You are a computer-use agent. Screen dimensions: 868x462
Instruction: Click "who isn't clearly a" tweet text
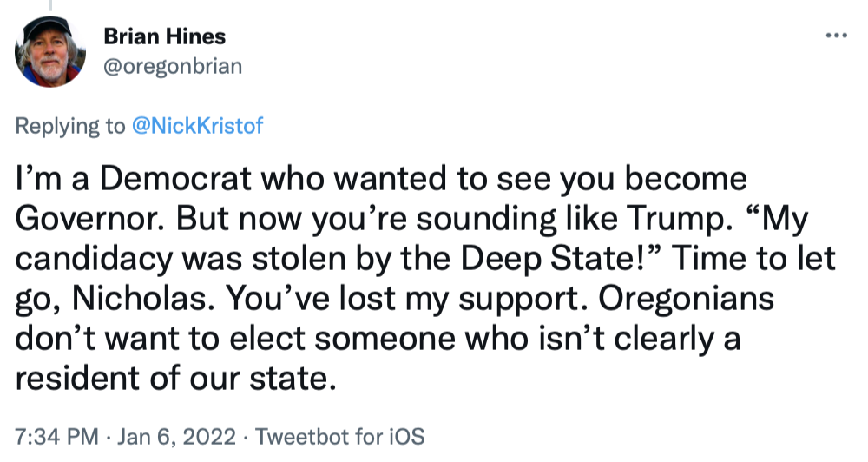[607, 337]
